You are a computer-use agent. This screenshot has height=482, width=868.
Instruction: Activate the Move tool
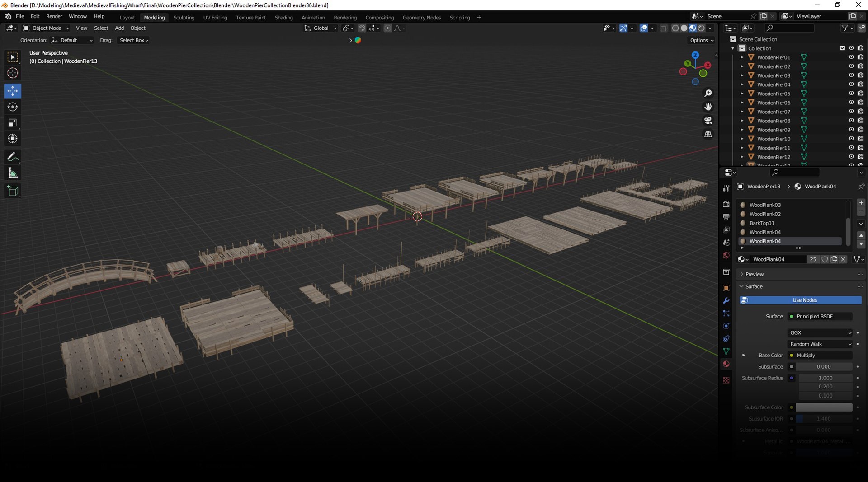coord(13,91)
